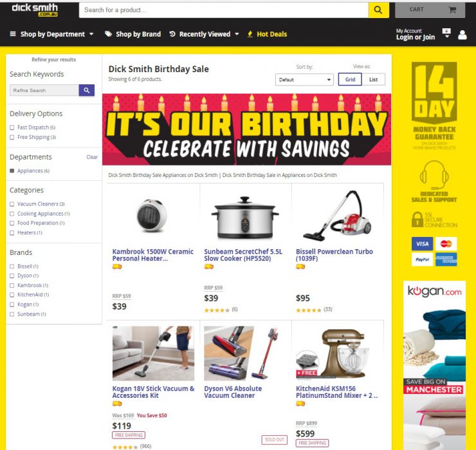476x450 pixels.
Task: Select the Grid view option
Action: [350, 79]
